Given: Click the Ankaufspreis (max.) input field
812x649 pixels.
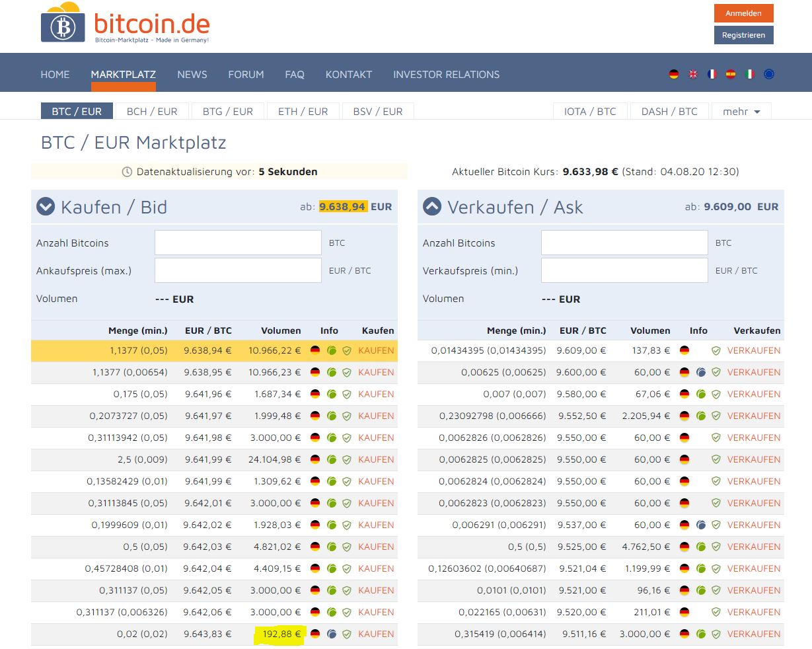Looking at the screenshot, I should [x=238, y=270].
